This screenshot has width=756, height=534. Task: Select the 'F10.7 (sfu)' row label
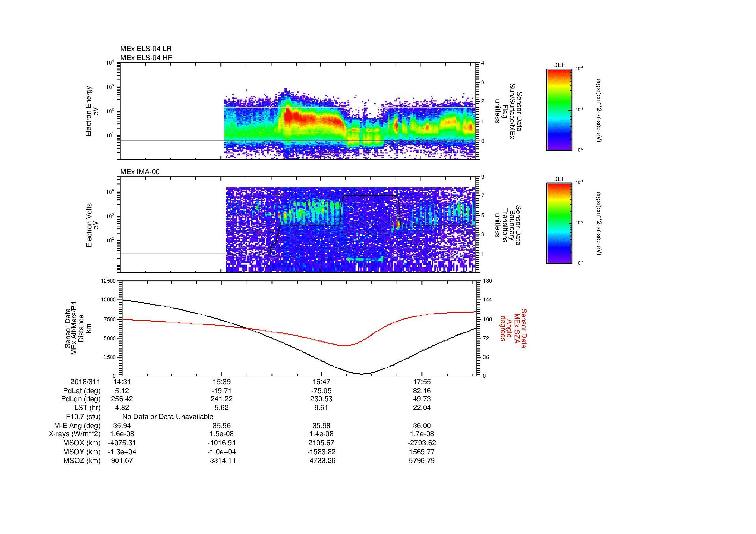[83, 417]
